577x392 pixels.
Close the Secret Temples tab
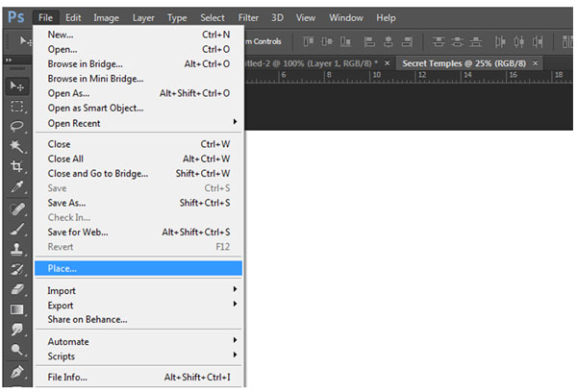tap(536, 63)
